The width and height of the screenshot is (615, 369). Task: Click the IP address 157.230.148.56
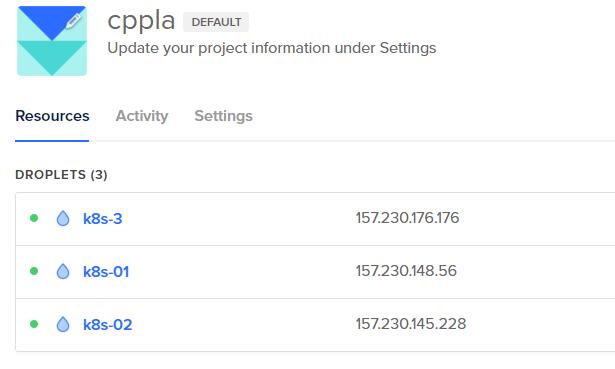pyautogui.click(x=406, y=271)
